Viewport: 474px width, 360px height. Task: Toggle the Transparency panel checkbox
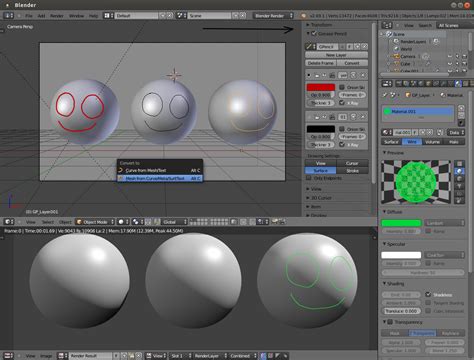pos(390,322)
